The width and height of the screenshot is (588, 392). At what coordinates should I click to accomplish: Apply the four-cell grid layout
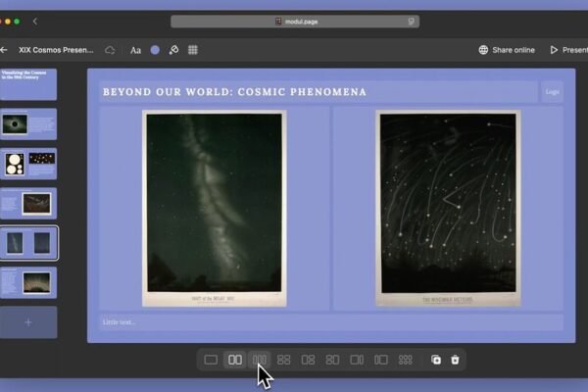tap(284, 360)
